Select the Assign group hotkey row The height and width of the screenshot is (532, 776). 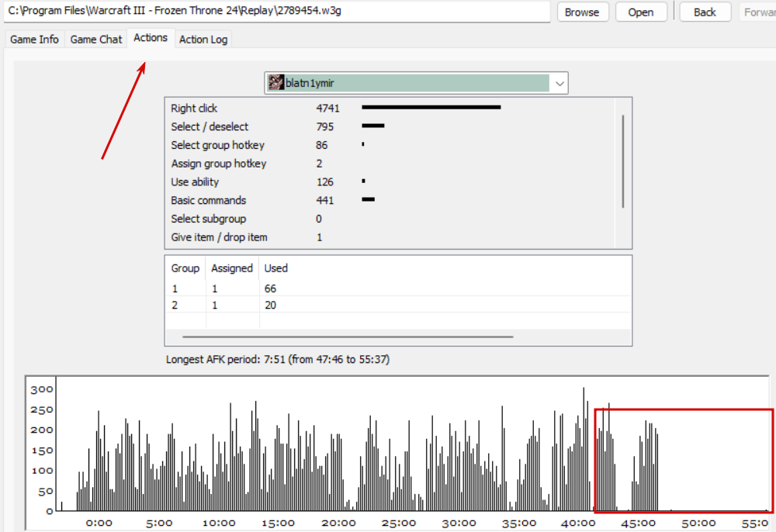pos(390,163)
